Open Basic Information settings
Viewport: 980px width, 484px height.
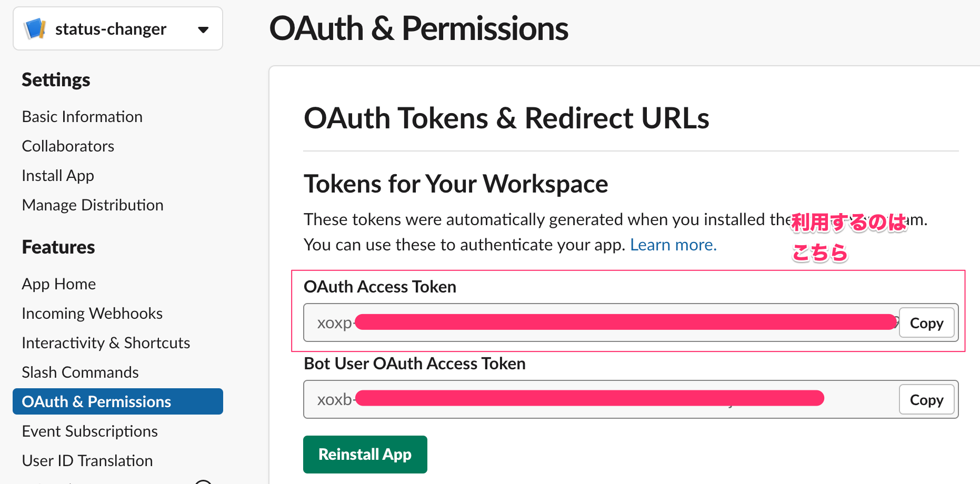click(82, 116)
